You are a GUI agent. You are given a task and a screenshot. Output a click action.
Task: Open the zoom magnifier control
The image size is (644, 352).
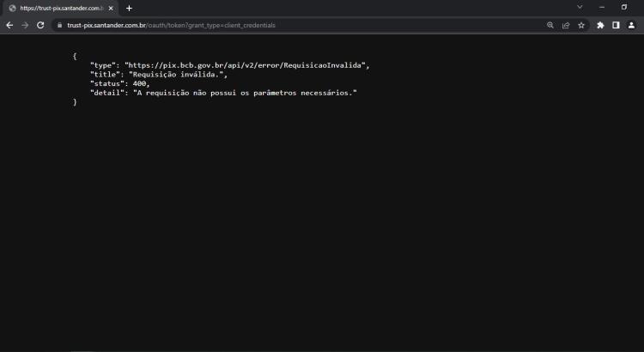point(550,25)
